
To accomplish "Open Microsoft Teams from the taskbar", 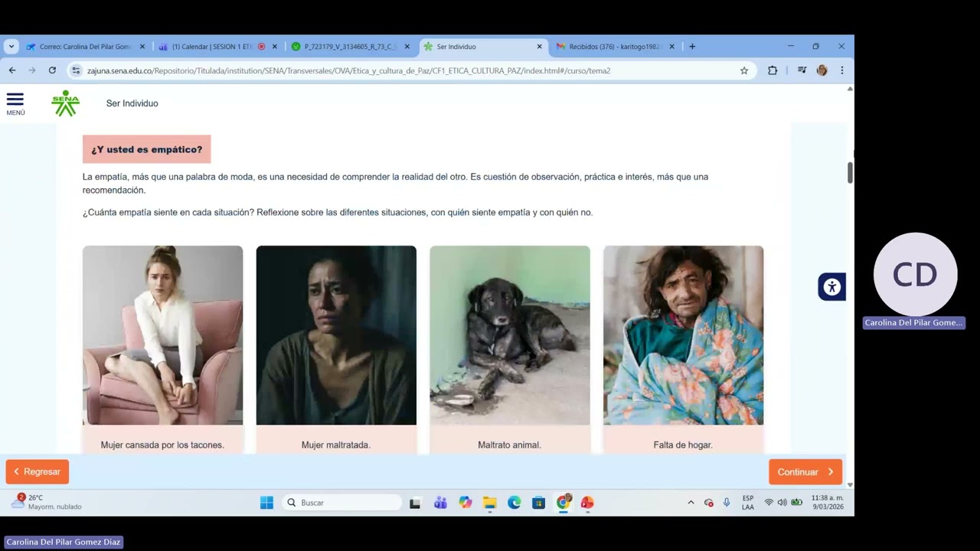I will pyautogui.click(x=440, y=503).
